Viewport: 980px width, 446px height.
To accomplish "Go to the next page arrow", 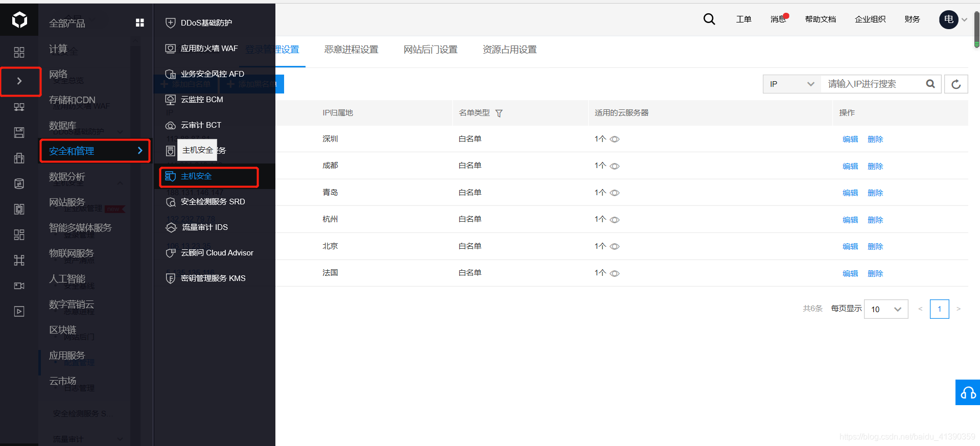I will coord(959,309).
